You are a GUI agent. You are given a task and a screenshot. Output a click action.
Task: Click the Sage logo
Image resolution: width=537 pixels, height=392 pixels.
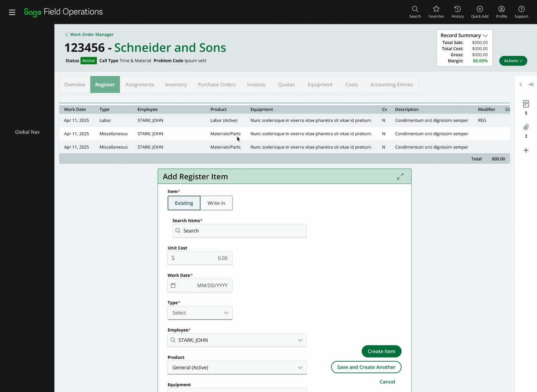(x=33, y=12)
